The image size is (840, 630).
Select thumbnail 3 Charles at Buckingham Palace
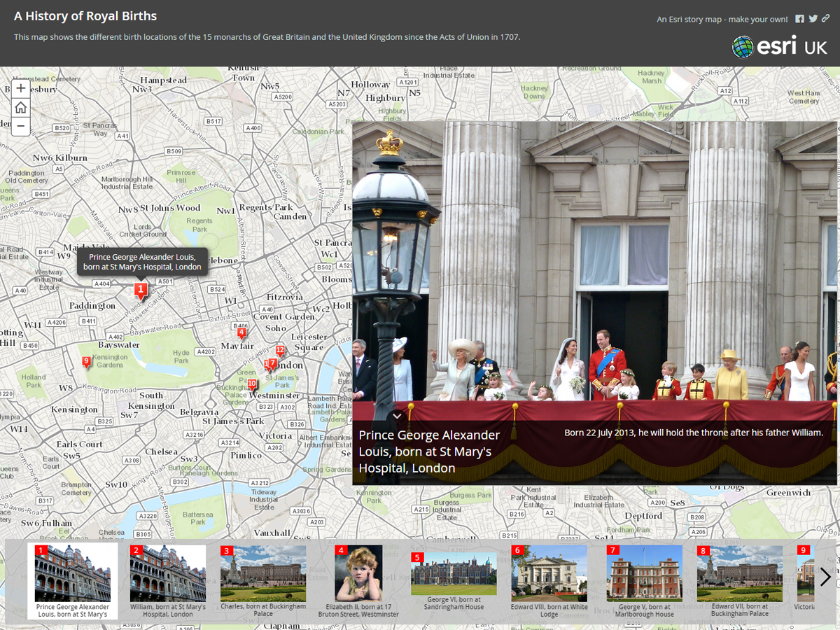coord(263,581)
